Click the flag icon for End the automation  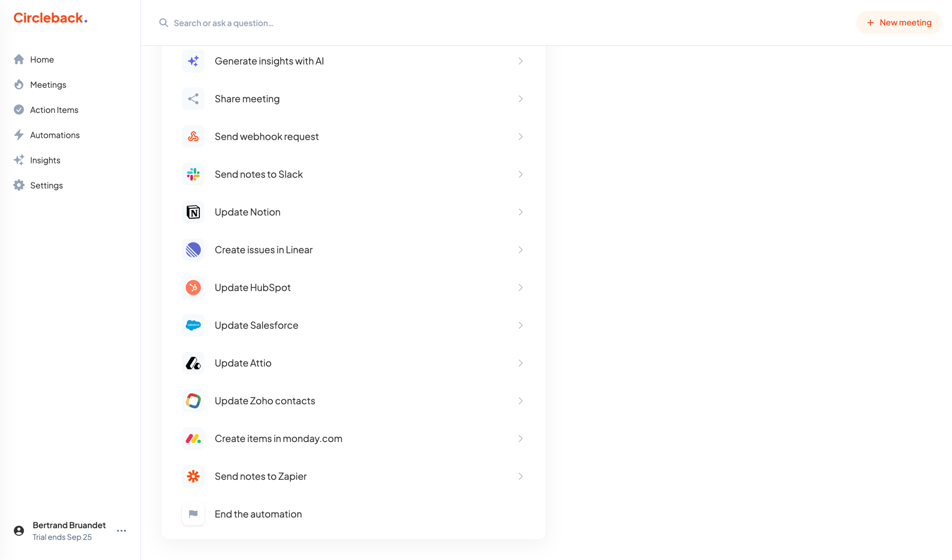[193, 514]
